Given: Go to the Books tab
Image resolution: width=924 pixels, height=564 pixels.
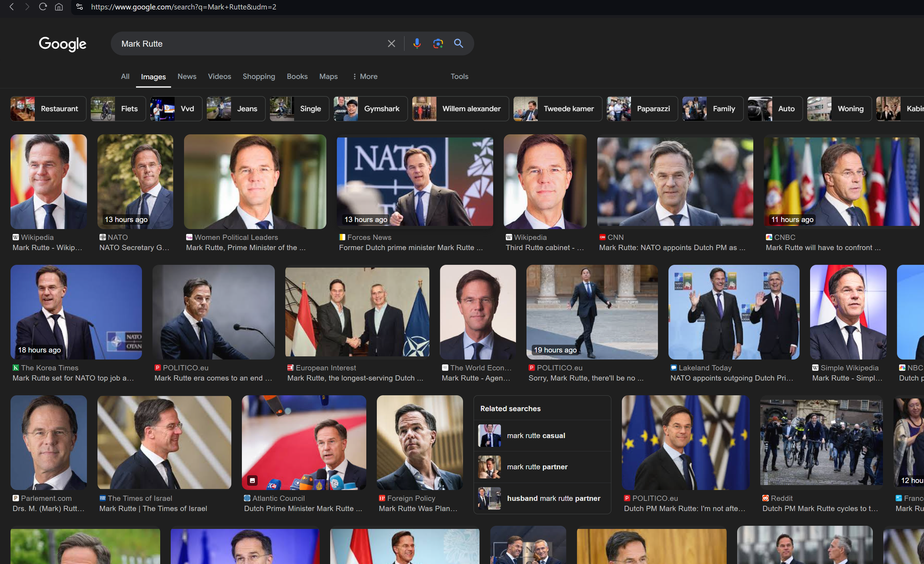Looking at the screenshot, I should point(297,76).
